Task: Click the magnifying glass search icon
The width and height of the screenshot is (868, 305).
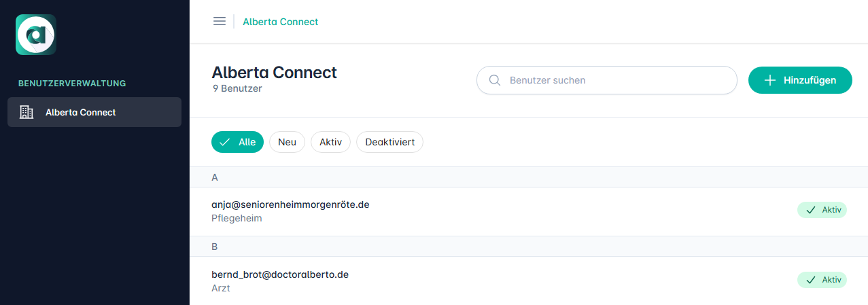Action: pyautogui.click(x=495, y=80)
